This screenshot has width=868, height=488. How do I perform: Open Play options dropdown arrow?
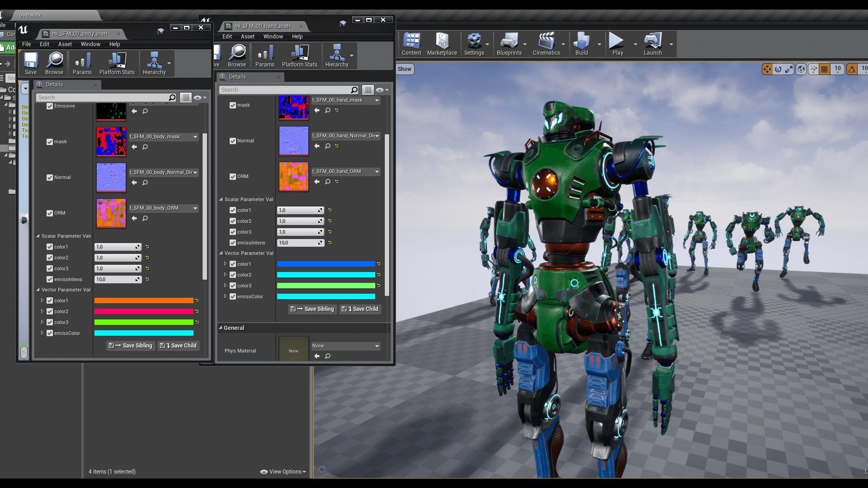[x=635, y=44]
